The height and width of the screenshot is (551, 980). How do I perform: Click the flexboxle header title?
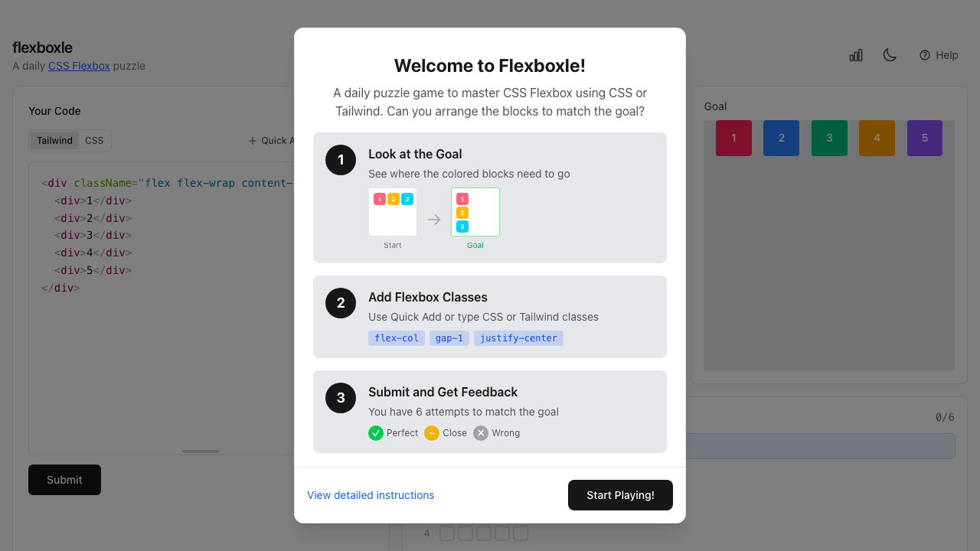(42, 47)
